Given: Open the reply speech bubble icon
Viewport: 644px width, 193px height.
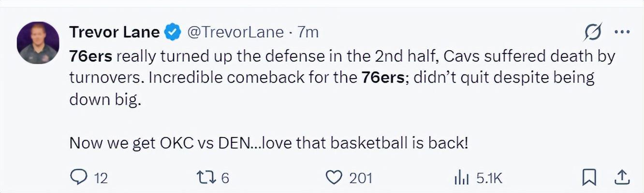Looking at the screenshot, I should click(78, 178).
